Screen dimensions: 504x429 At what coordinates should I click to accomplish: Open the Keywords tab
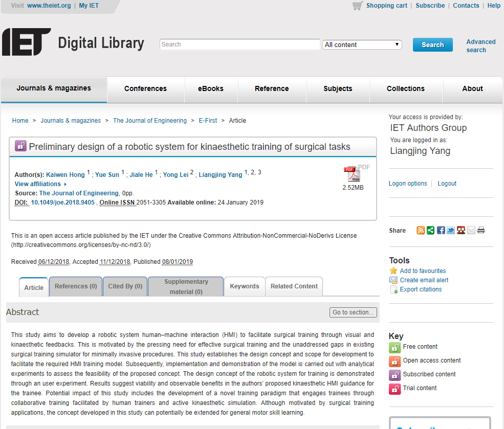[245, 286]
